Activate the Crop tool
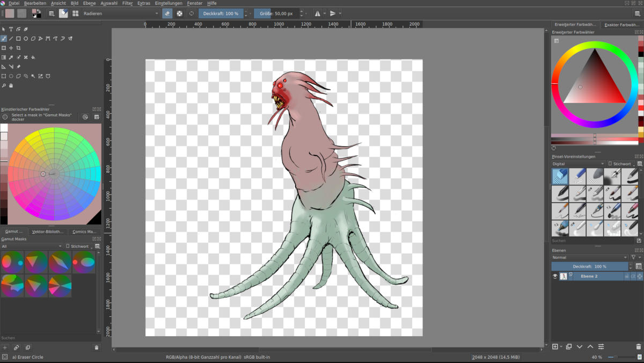The height and width of the screenshot is (363, 644). (18, 48)
